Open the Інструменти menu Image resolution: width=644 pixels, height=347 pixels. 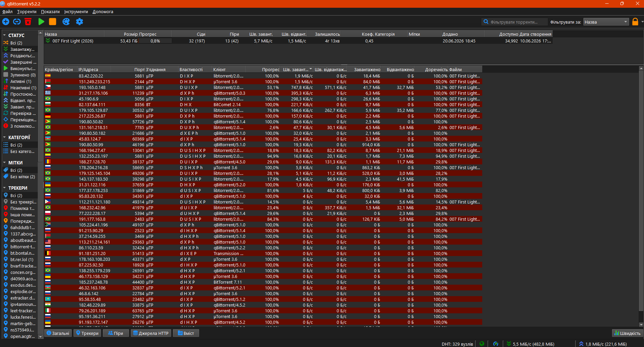click(x=76, y=11)
